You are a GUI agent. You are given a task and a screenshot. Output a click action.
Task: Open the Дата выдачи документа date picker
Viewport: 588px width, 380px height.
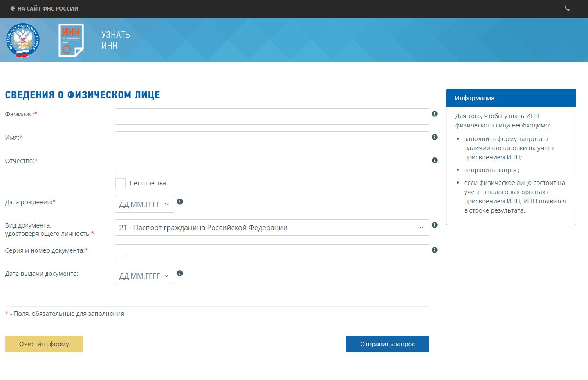point(144,276)
